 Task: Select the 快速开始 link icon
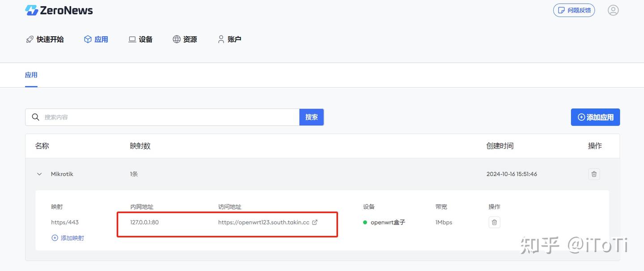[x=30, y=39]
